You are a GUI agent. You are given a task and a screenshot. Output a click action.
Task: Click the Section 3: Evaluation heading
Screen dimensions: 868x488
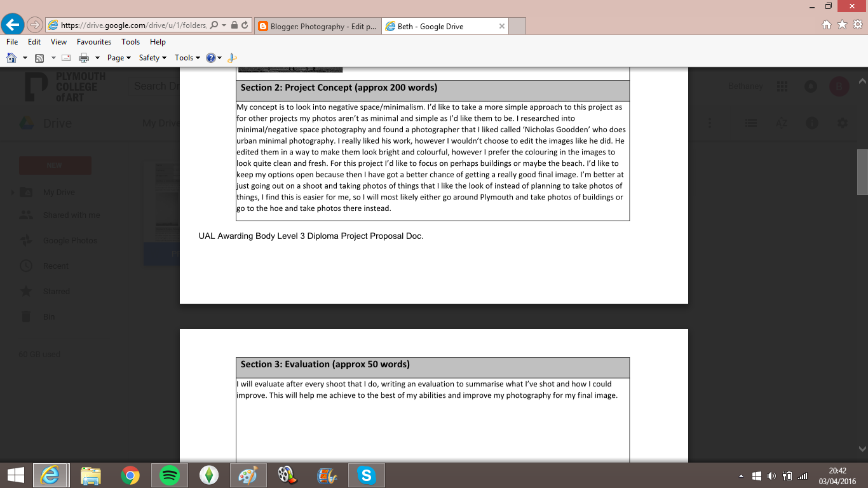(325, 365)
